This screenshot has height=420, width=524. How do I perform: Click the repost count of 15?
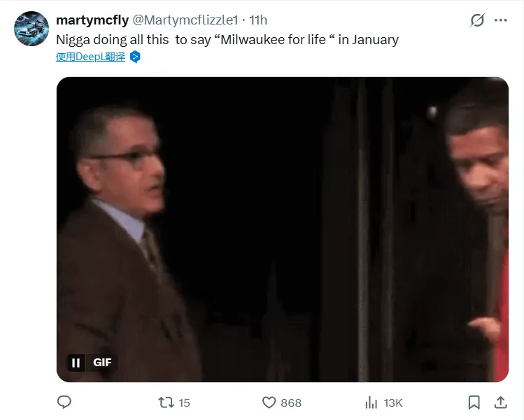tap(185, 402)
